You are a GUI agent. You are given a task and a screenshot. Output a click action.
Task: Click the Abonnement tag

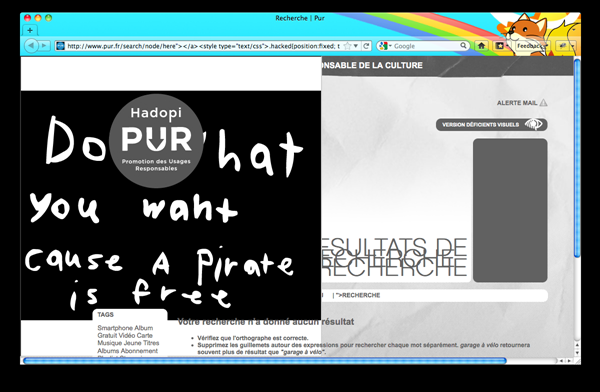coord(138,351)
